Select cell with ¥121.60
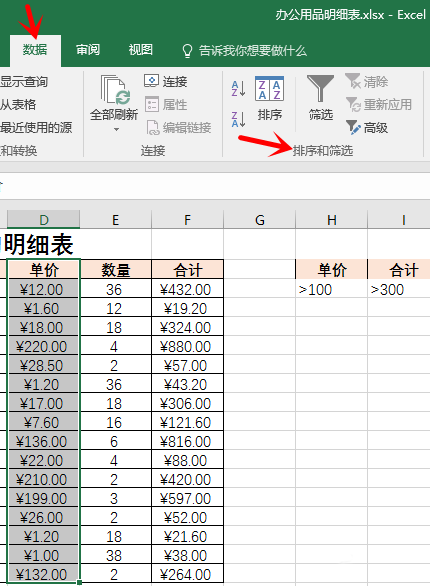Viewport: 430px width, 586px height. click(188, 422)
